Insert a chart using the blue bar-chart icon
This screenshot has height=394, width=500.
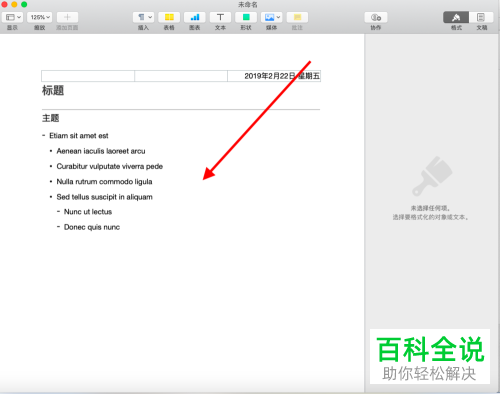(x=195, y=17)
